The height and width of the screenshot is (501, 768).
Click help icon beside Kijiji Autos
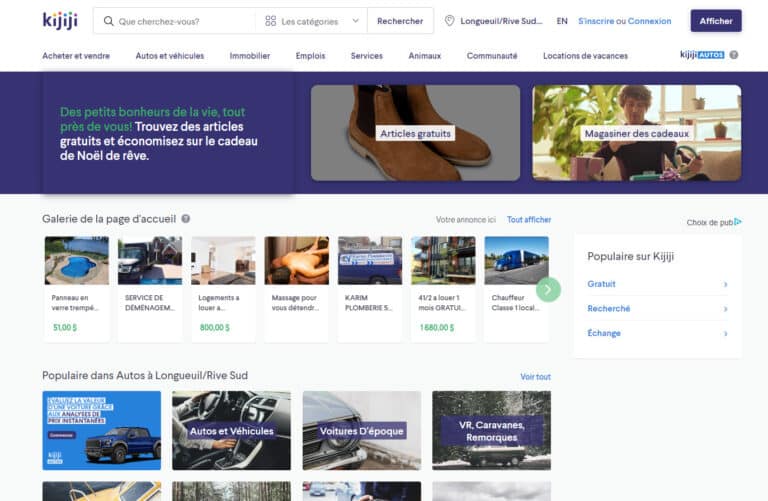(x=734, y=55)
